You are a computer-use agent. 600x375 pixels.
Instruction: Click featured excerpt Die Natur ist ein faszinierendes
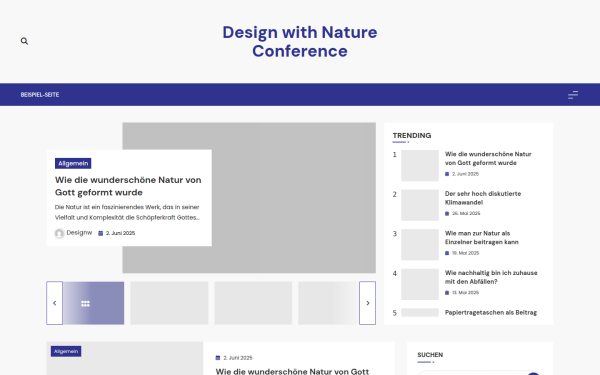[x=127, y=212]
